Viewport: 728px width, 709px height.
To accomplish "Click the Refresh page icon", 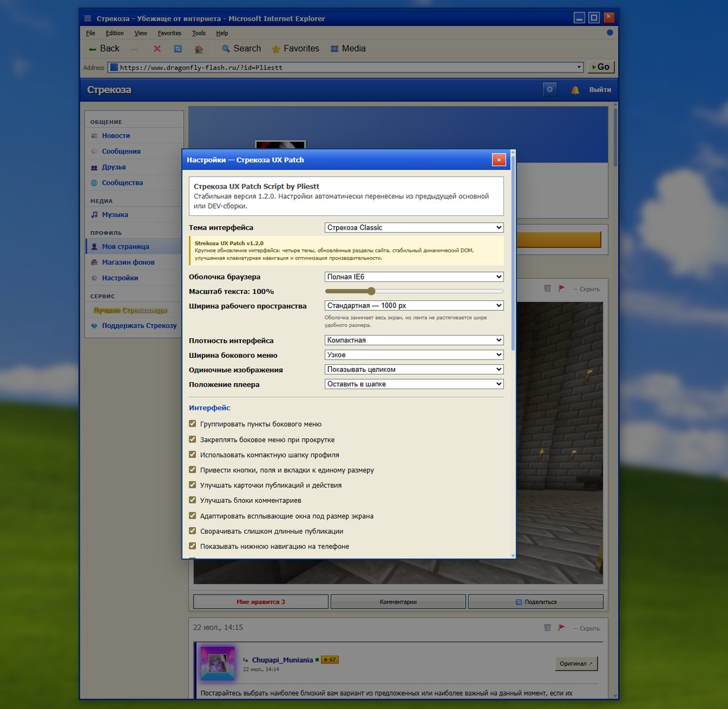I will [178, 49].
